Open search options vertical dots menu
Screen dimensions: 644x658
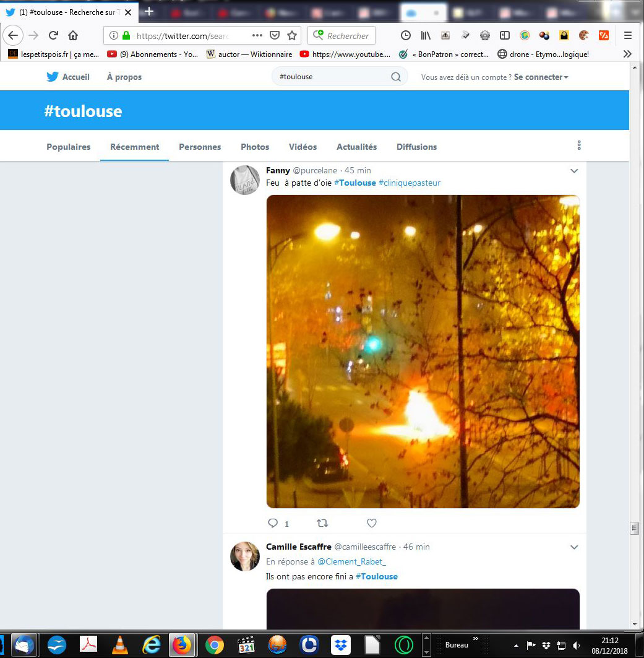(579, 145)
